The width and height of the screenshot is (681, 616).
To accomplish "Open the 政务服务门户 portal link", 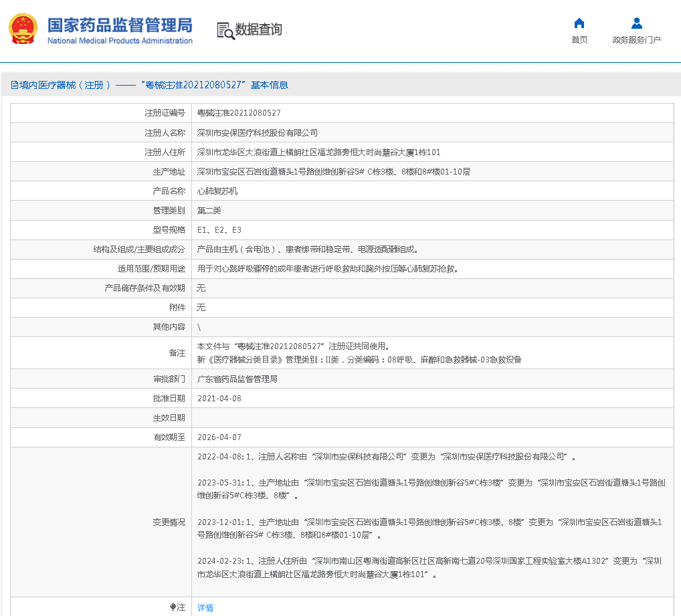I will (636, 40).
